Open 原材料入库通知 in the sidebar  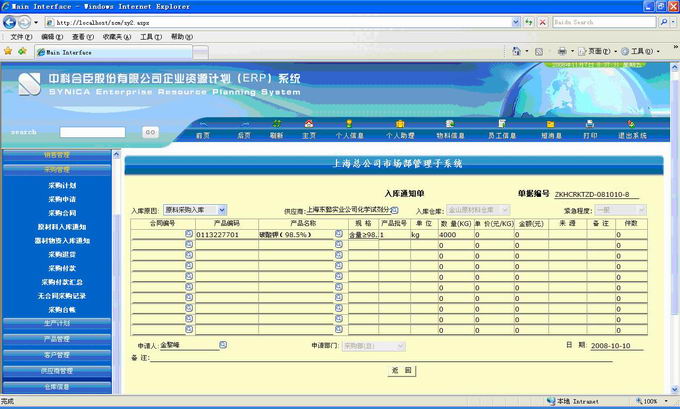[x=62, y=227]
